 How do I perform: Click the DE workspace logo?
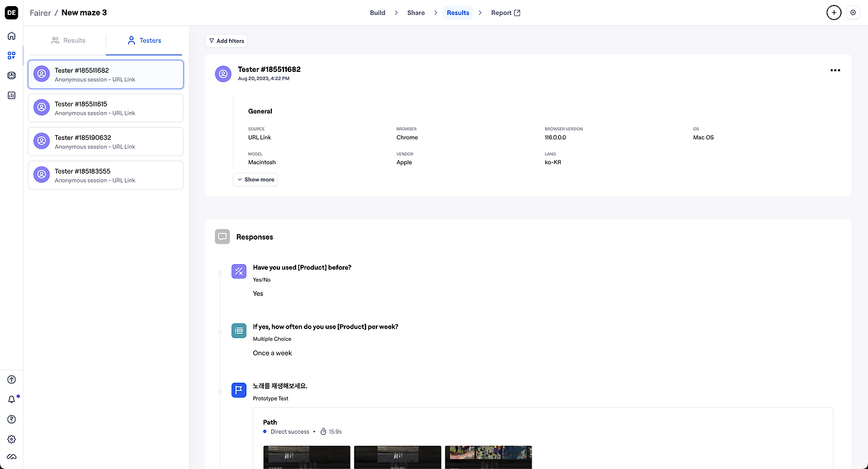point(12,13)
